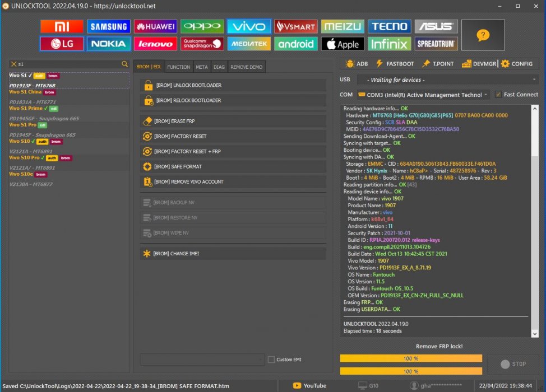This screenshot has height=392, width=546.
Task: Open the CONFIG settings
Action: pos(517,64)
